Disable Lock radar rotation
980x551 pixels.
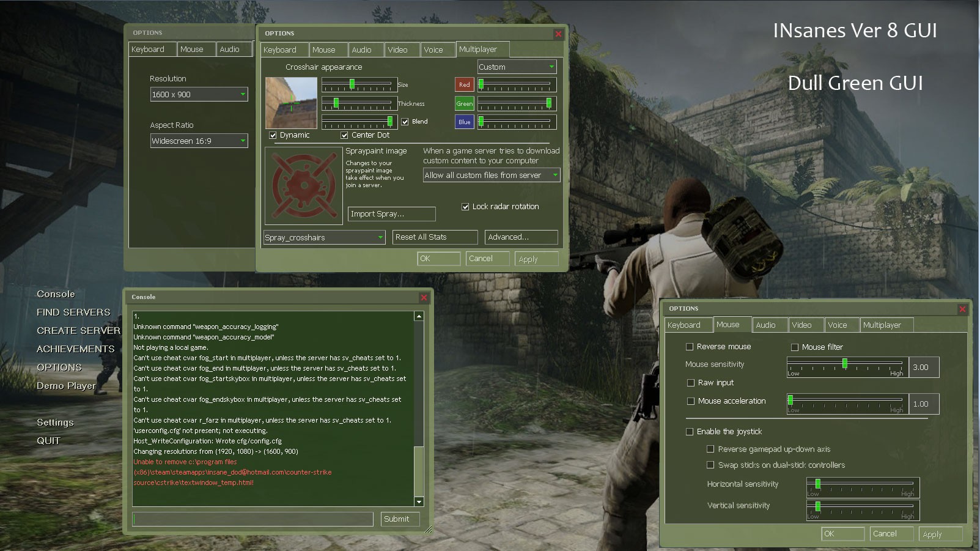pos(465,207)
